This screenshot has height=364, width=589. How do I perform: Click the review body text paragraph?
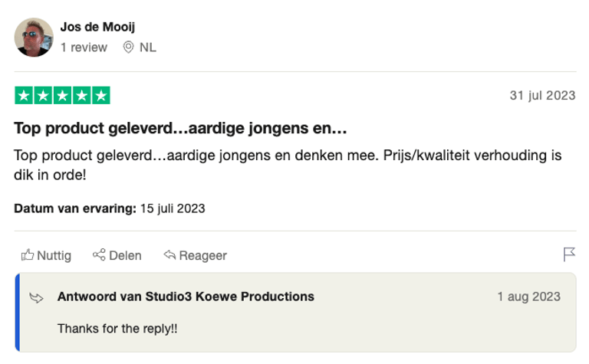tap(288, 165)
